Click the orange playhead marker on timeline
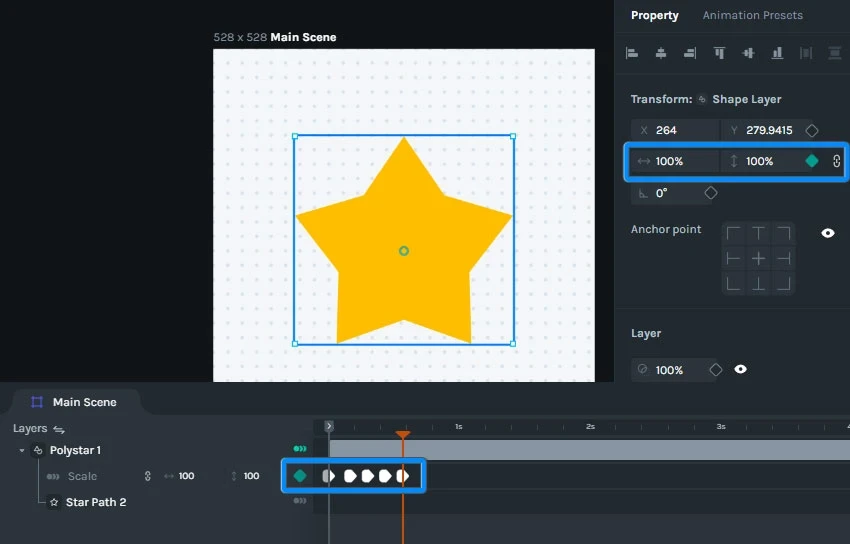This screenshot has height=544, width=850. coord(403,435)
